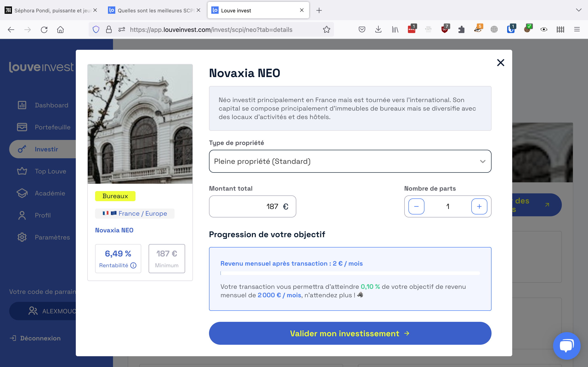Click the Firefox tracking protection shield icon
Screen dimensions: 588x367
96,30
